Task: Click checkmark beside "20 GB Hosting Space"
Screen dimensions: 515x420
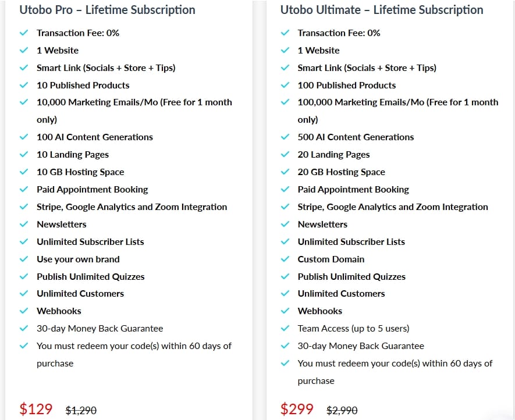Action: [x=285, y=172]
